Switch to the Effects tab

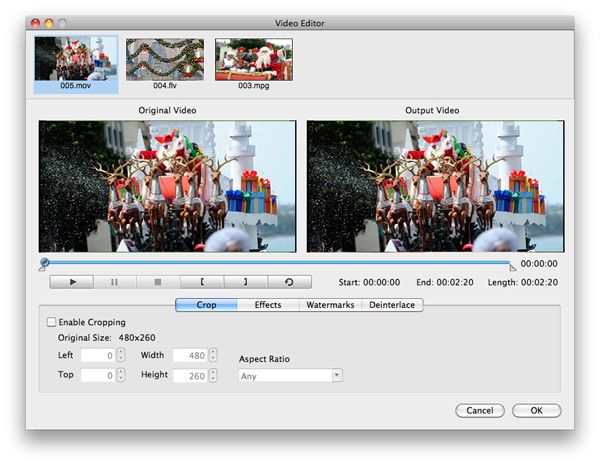[x=268, y=305]
